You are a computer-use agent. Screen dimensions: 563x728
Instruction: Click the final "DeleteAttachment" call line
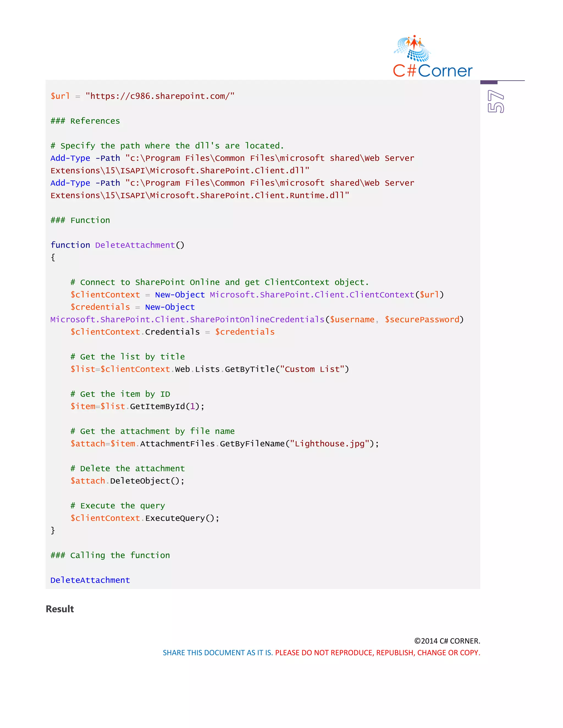[90, 580]
